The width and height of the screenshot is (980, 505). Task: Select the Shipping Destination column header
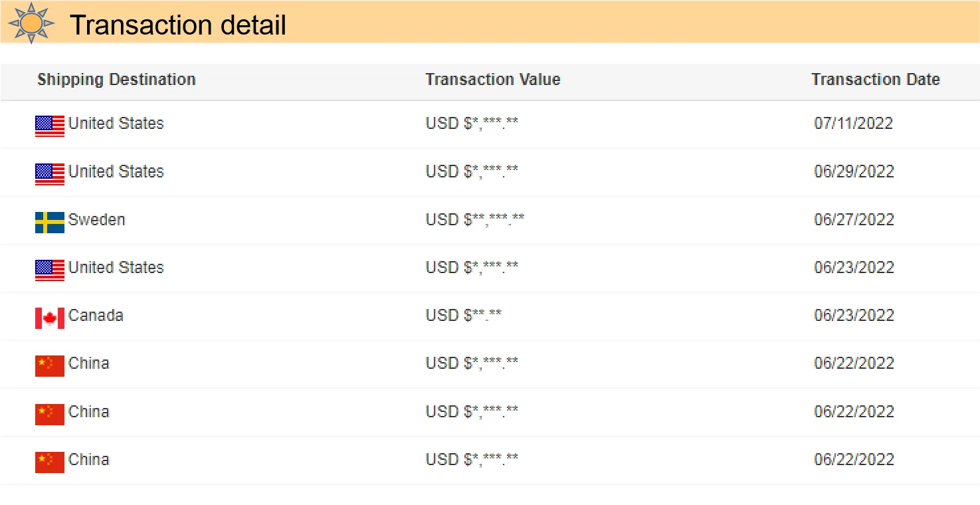[x=116, y=80]
